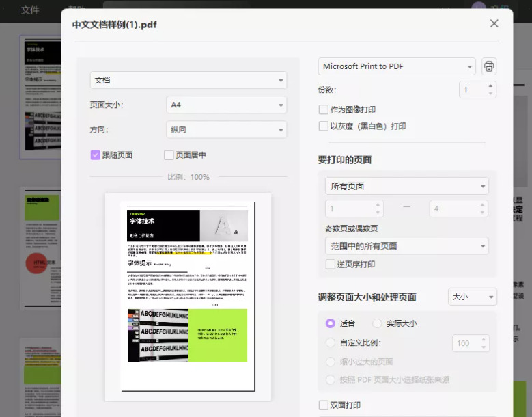Toggle 逆页序打印 checkbox
Screen dimensions: 532x417
(x=331, y=265)
